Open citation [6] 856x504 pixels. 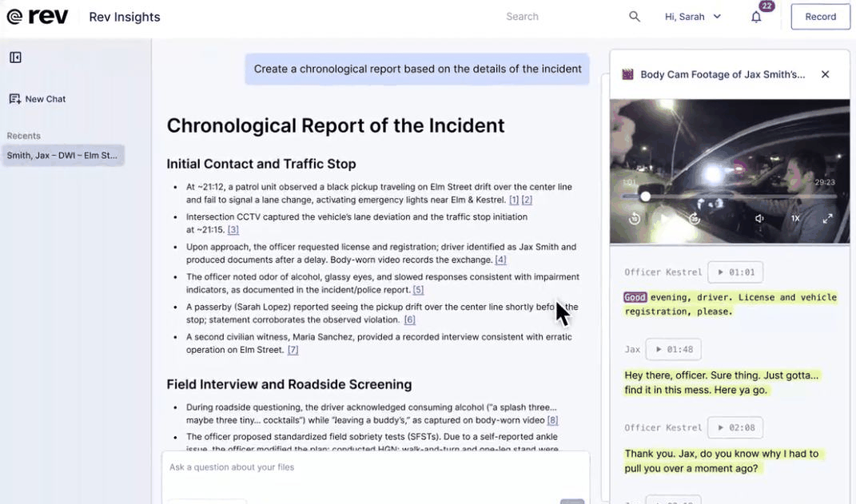(409, 319)
